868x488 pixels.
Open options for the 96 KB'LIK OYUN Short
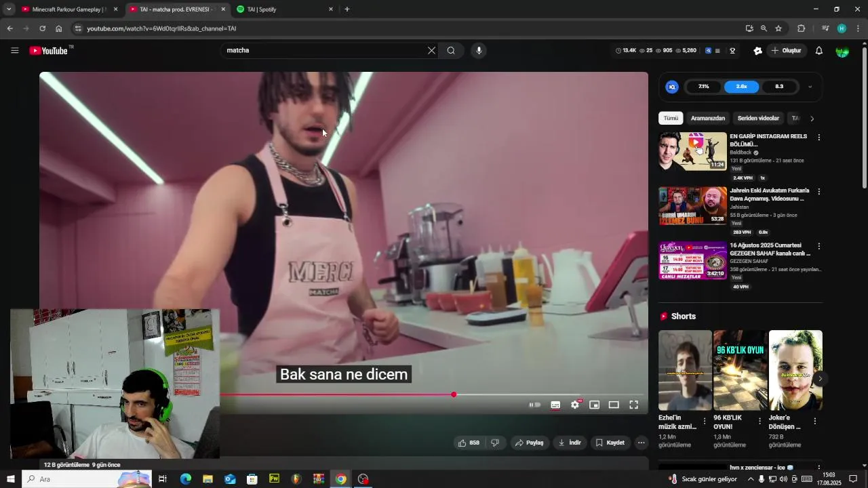coord(759,421)
